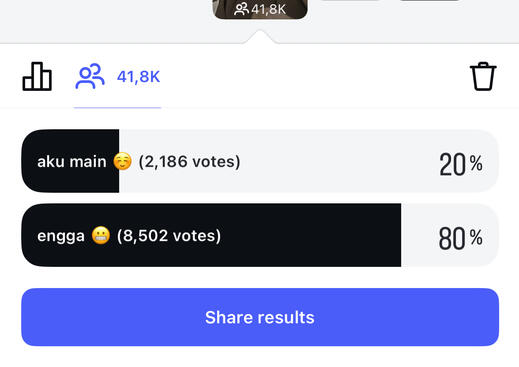The width and height of the screenshot is (519, 367).
Task: Tap the black filled part of 20% bar
Action: (x=70, y=161)
